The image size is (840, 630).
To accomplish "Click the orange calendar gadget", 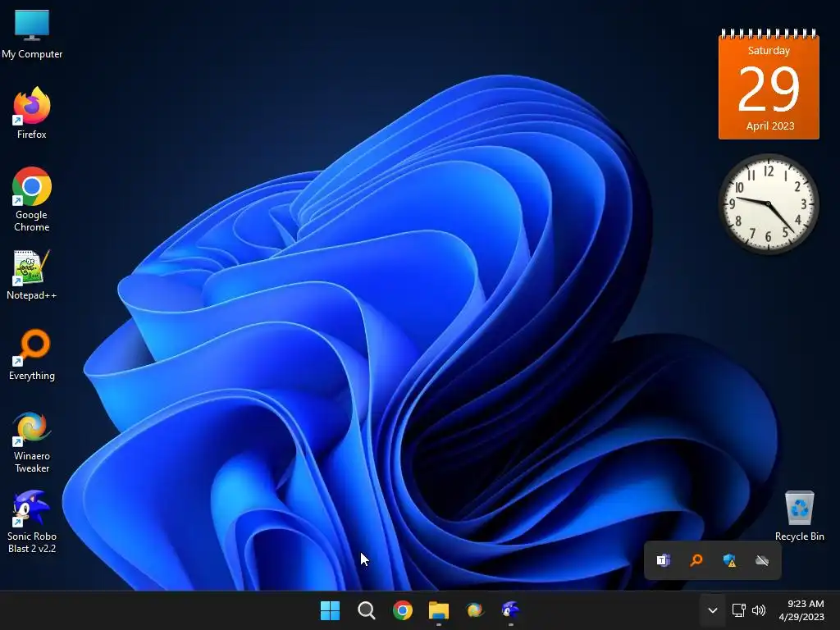I will coord(769,84).
